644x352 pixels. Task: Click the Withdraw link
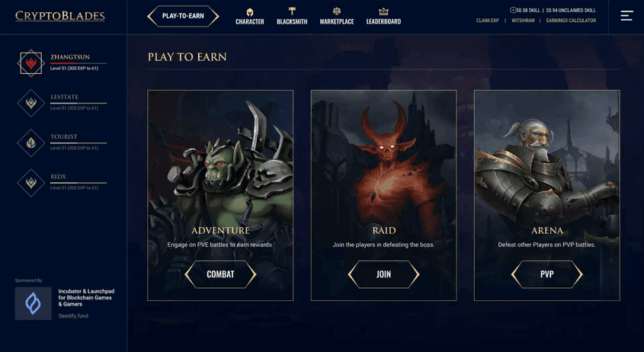click(x=524, y=21)
